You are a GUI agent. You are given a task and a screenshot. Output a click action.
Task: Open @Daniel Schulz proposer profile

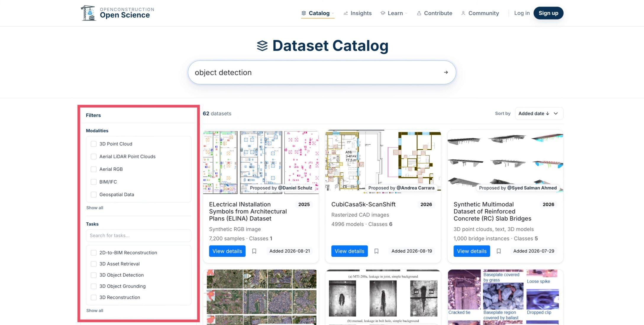click(295, 188)
